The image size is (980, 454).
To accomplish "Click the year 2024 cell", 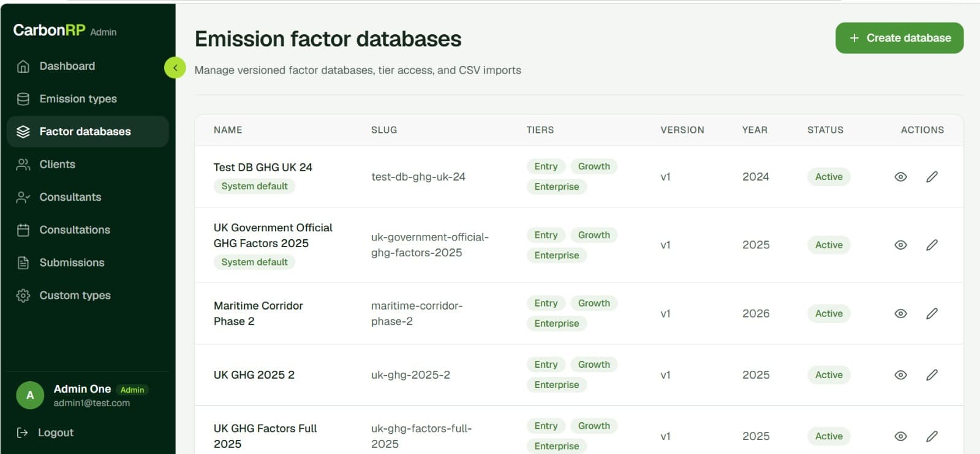I will pyautogui.click(x=755, y=177).
